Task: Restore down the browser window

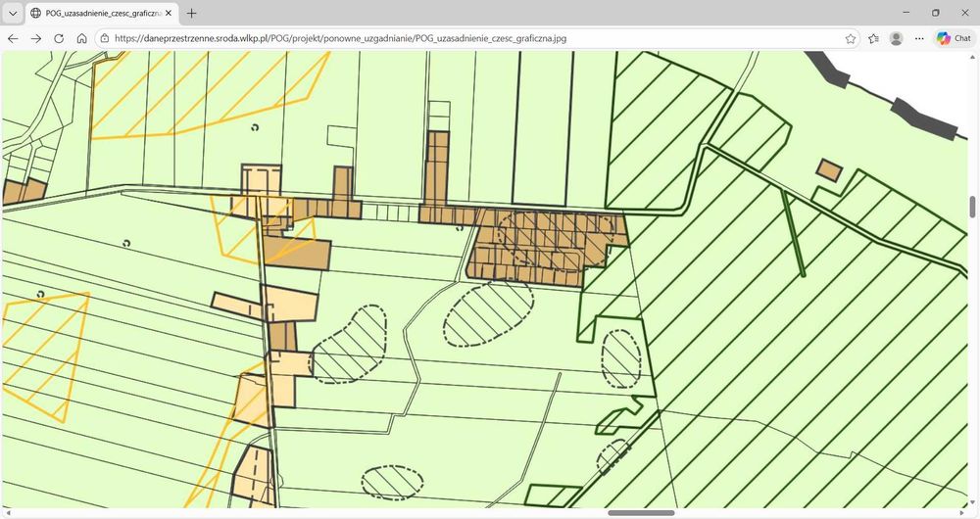Action: (936, 13)
